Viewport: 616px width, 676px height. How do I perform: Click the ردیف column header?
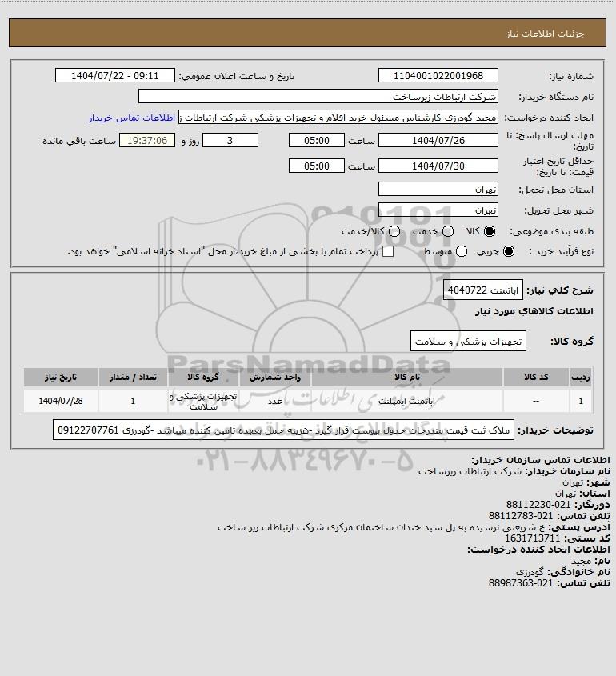(x=581, y=378)
